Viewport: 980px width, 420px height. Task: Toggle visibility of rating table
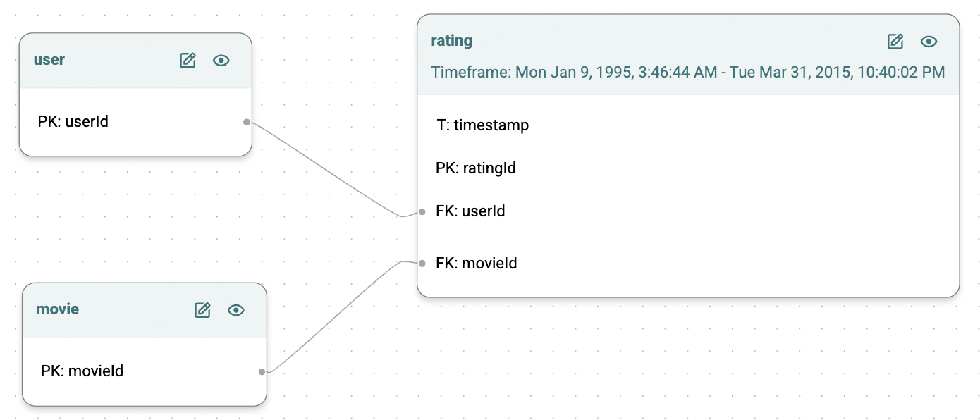929,42
